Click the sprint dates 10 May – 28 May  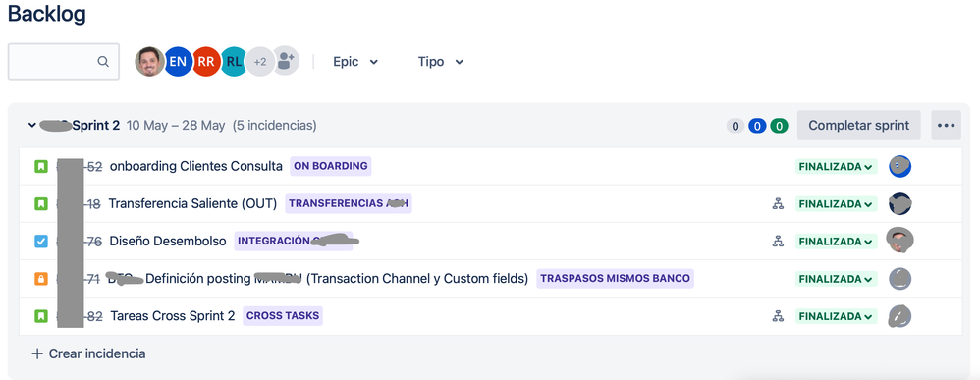click(176, 125)
